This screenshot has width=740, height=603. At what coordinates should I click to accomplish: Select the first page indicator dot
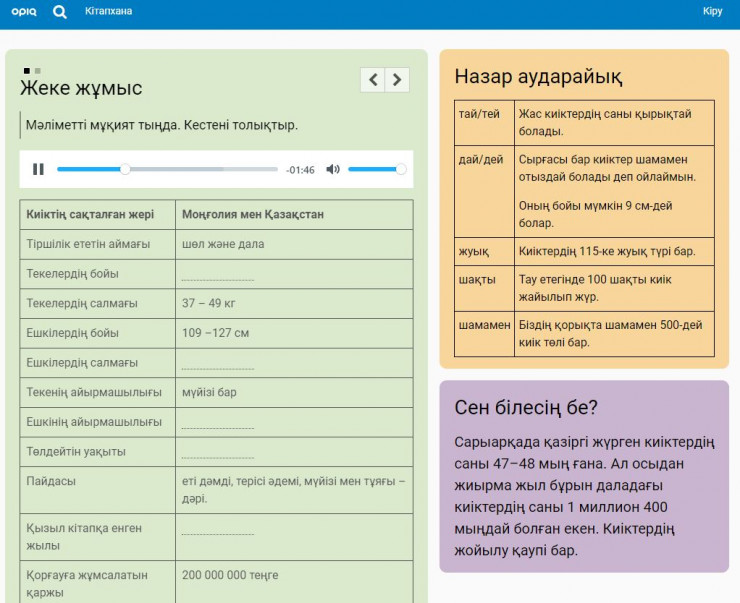[x=27, y=71]
